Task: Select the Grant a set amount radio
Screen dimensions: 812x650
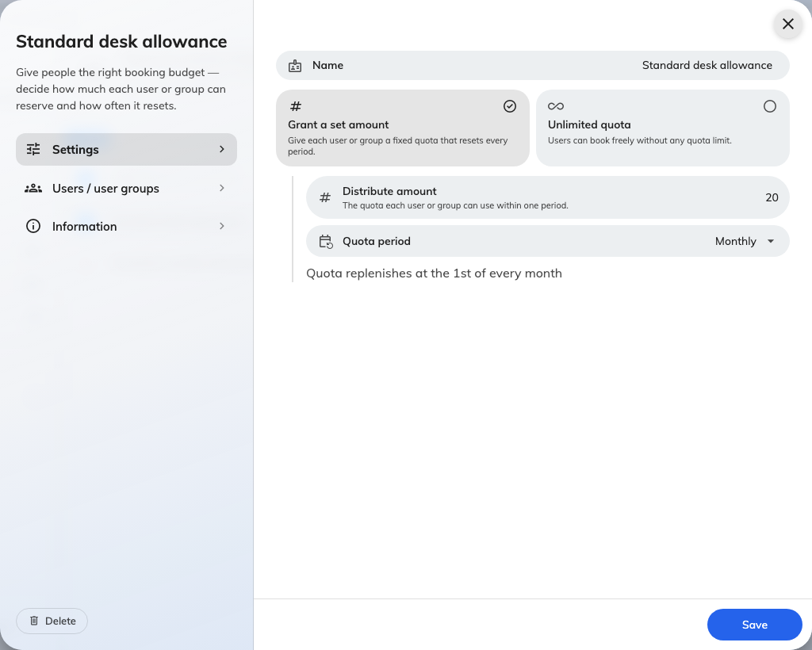Action: coord(510,106)
